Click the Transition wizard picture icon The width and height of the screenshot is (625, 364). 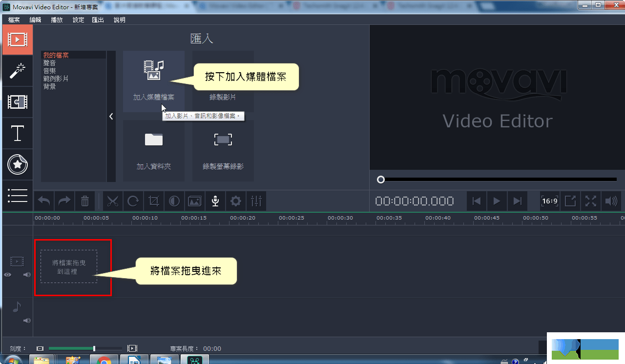point(195,201)
